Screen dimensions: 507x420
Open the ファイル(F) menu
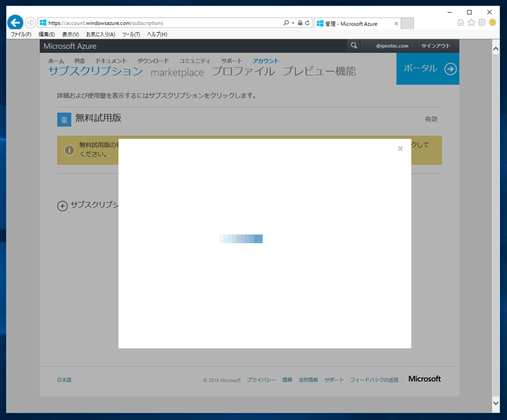click(x=21, y=34)
